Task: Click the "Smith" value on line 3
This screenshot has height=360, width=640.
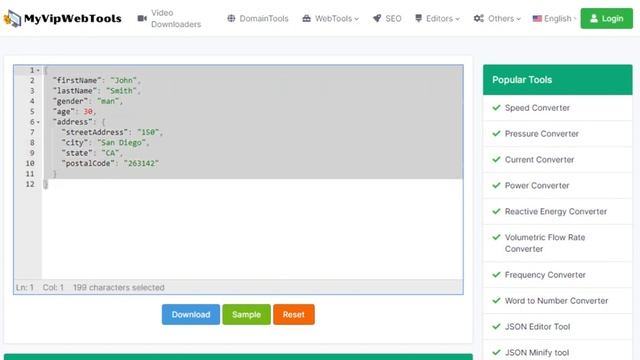Action: (x=121, y=91)
